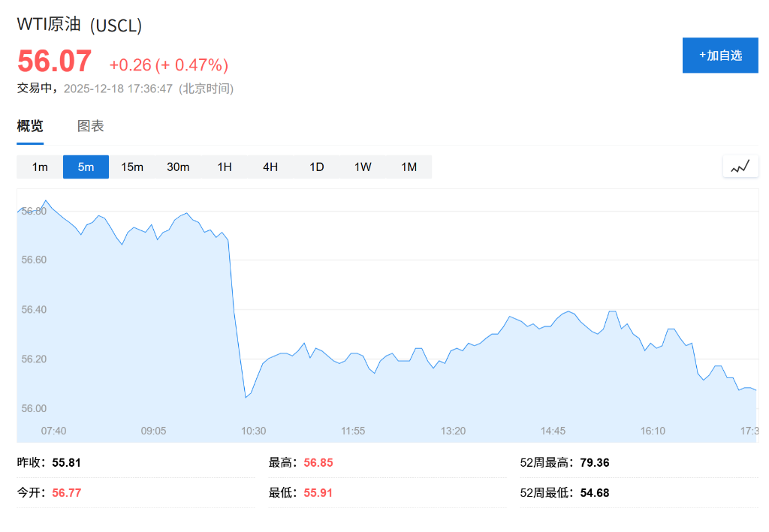
Task: Click the +加自选 button
Action: 720,55
